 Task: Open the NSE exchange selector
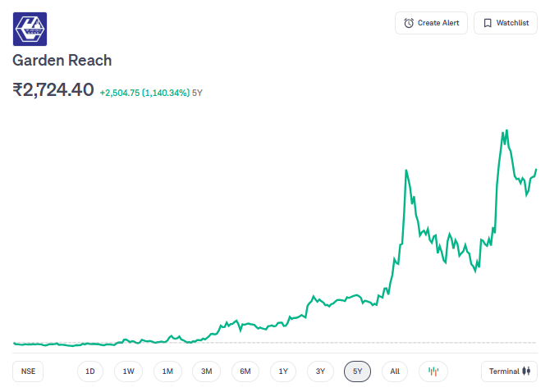pyautogui.click(x=29, y=371)
